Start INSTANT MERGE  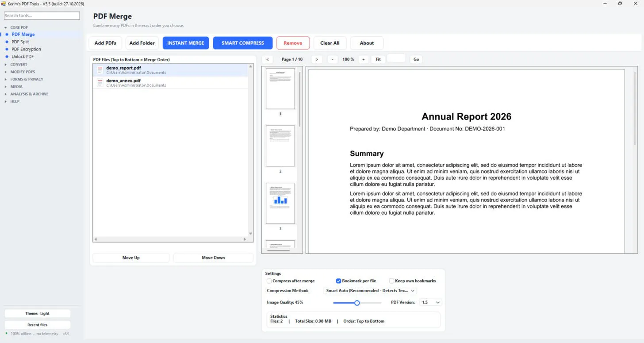(x=186, y=43)
